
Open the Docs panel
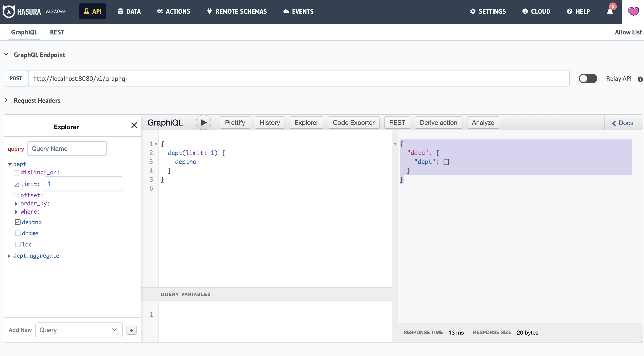[623, 123]
